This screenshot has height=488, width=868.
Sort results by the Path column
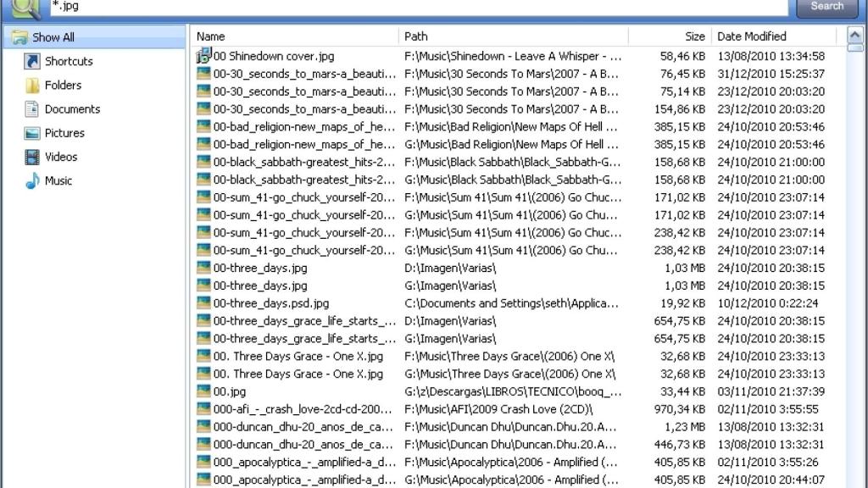(415, 36)
